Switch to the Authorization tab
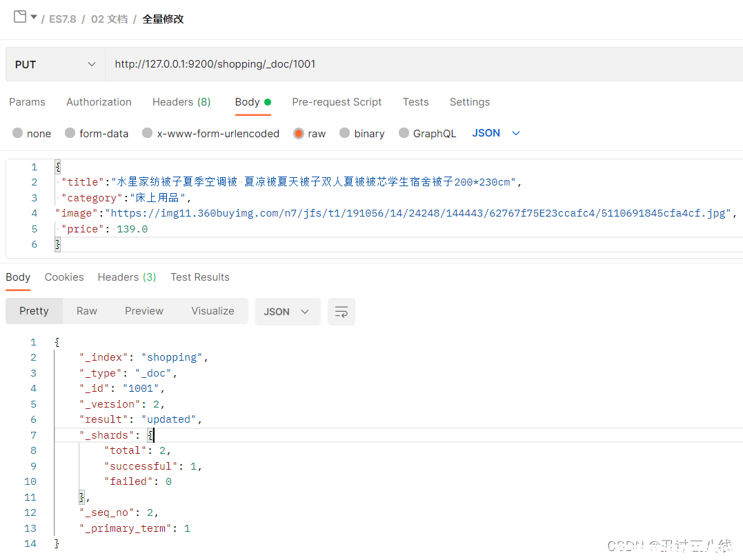This screenshot has width=743, height=560. [99, 102]
